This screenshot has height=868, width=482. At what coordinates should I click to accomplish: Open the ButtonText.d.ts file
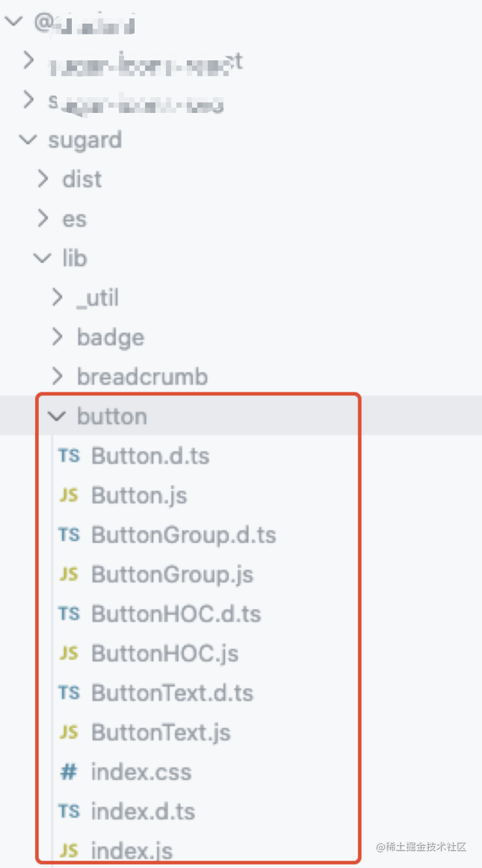(x=172, y=693)
